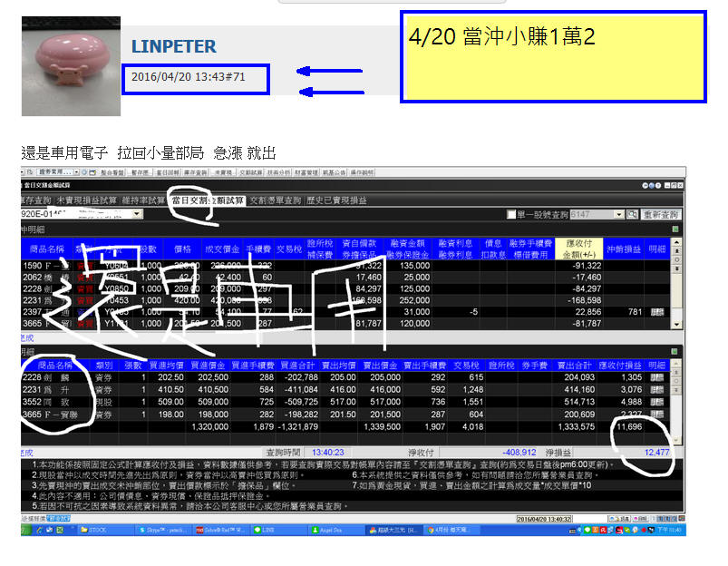Open detail icon for 2228 summary row

coord(656,378)
